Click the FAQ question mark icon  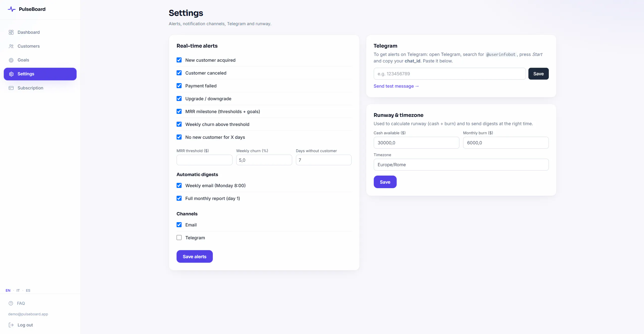coord(11,303)
